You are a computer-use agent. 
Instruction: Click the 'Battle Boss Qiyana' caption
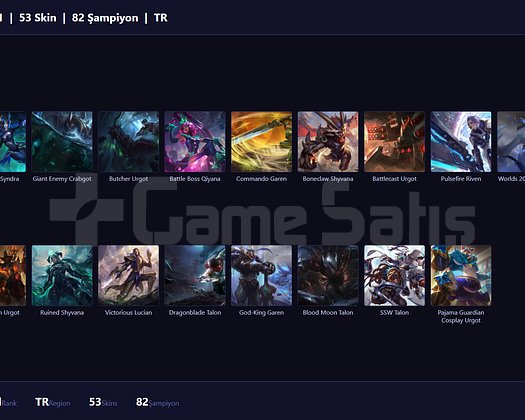point(195,179)
